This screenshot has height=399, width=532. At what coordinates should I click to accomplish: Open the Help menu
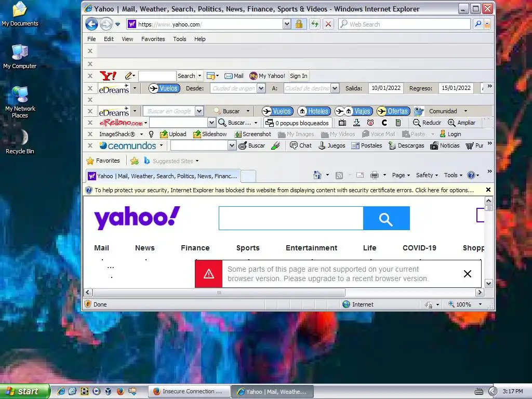(x=200, y=39)
